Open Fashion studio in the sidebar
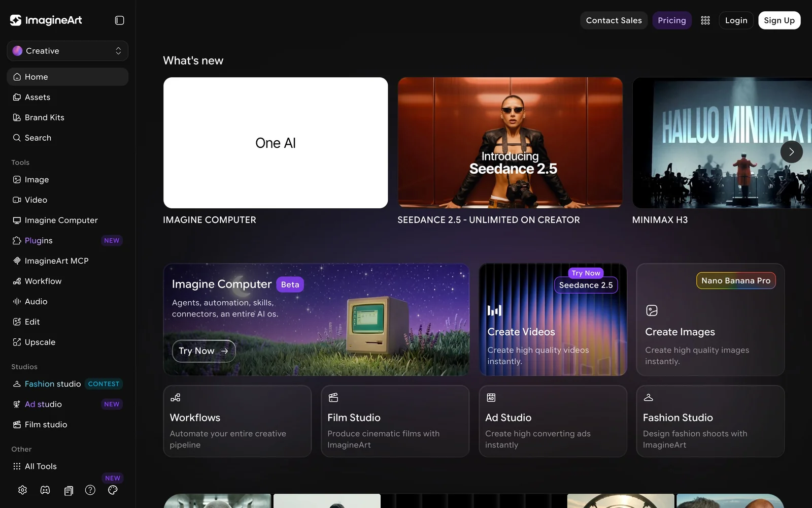Image resolution: width=812 pixels, height=508 pixels. (x=67, y=384)
